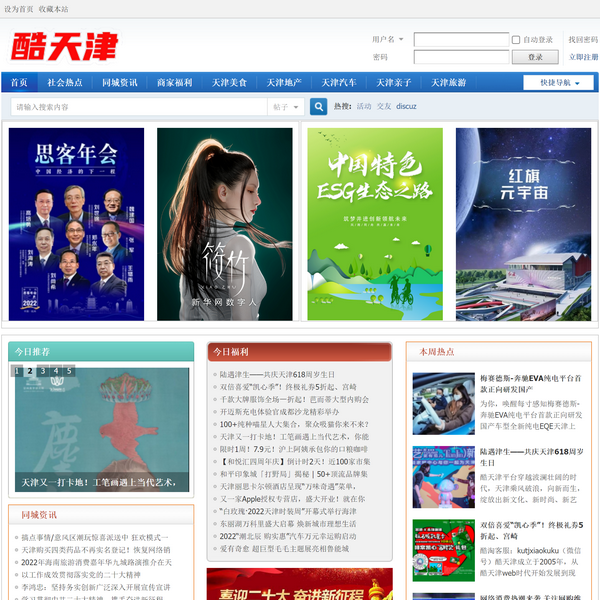The width and height of the screenshot is (600, 600).
Task: Open the 帖子 search type dropdown
Action: (x=285, y=106)
